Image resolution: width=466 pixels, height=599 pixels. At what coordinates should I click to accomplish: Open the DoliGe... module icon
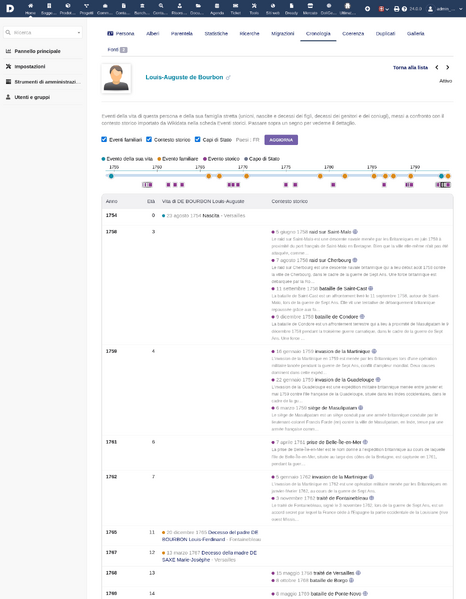point(328,6)
